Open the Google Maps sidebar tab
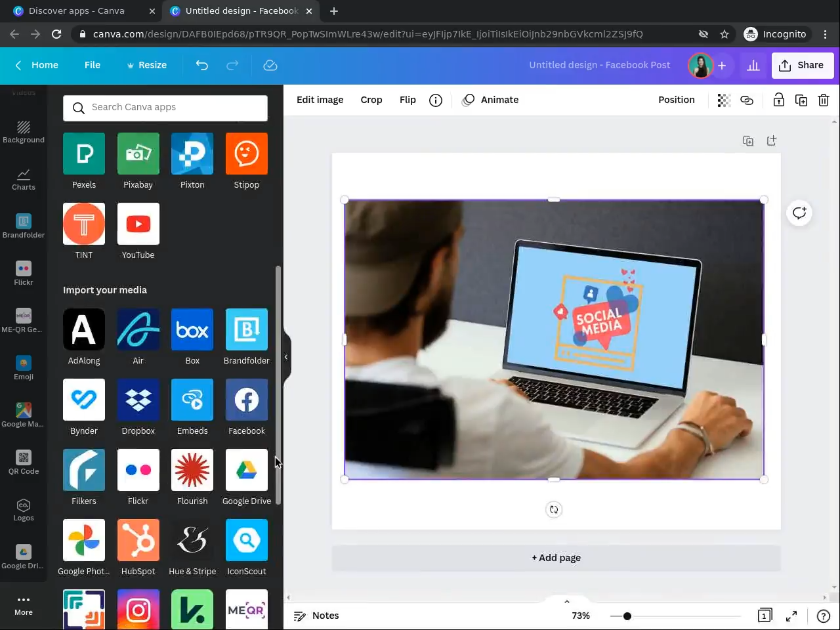Viewport: 840px width, 630px height. 24,415
